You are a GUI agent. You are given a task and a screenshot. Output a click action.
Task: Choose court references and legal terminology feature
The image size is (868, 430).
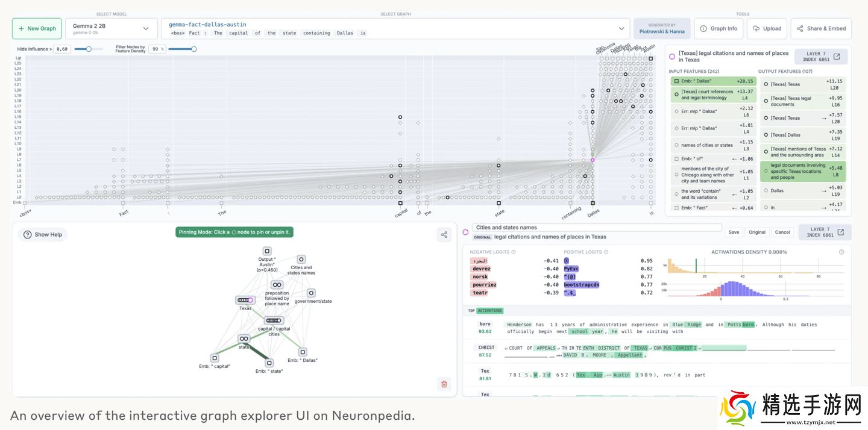tap(712, 95)
